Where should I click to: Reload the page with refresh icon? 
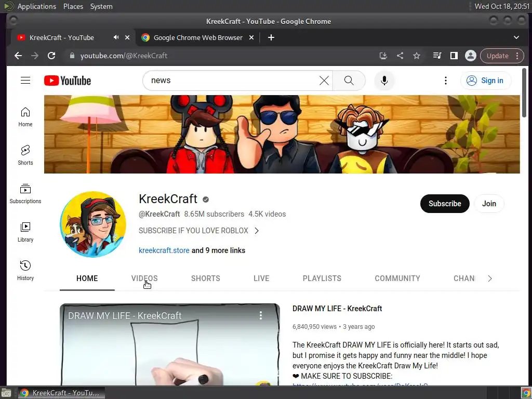(x=51, y=56)
